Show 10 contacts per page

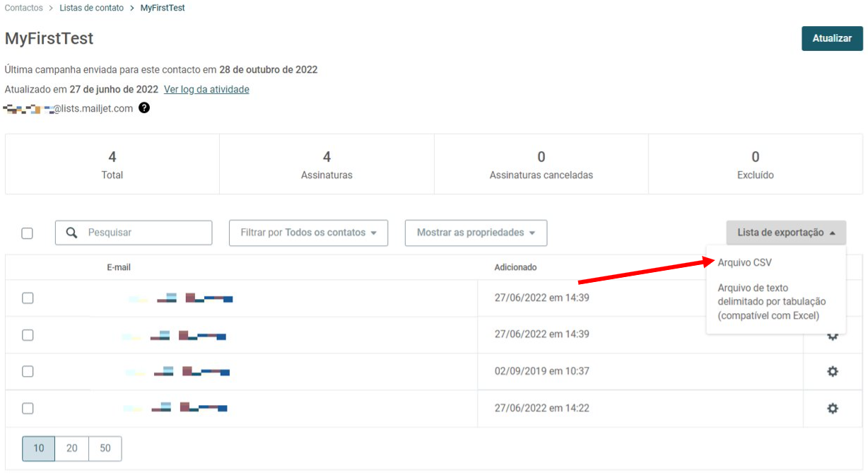(x=38, y=448)
